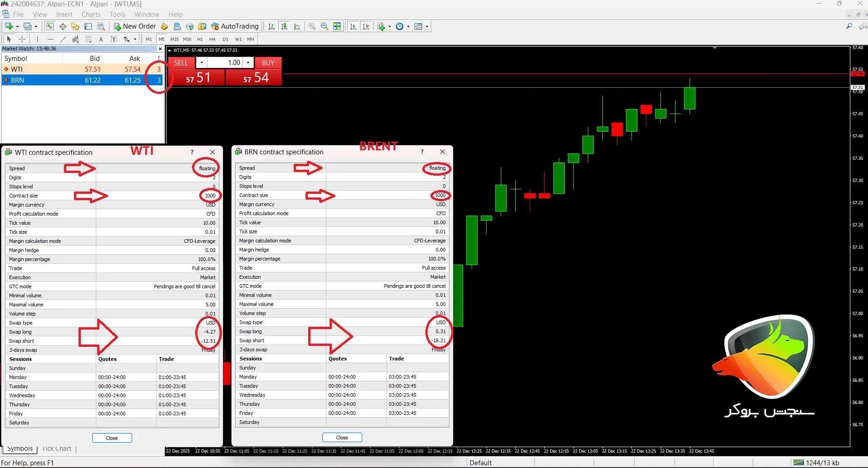Click the Zoom Out magnifier icon
868x468 pixels.
click(325, 26)
